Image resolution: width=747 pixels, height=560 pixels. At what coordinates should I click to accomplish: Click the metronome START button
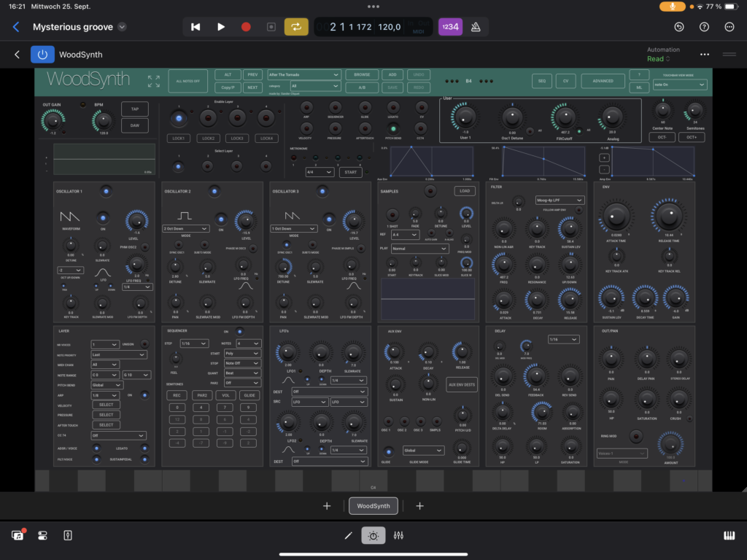tap(351, 172)
